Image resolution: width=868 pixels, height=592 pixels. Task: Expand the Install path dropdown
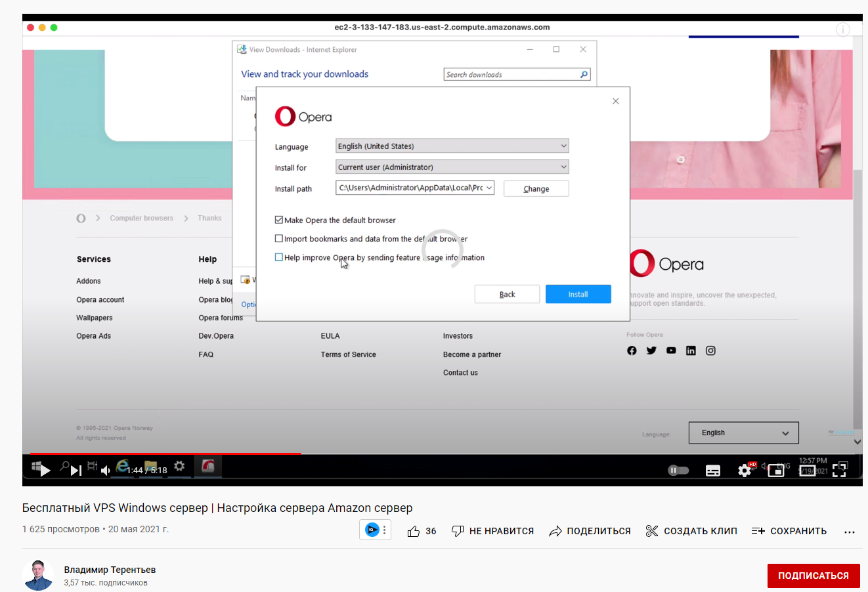point(489,188)
